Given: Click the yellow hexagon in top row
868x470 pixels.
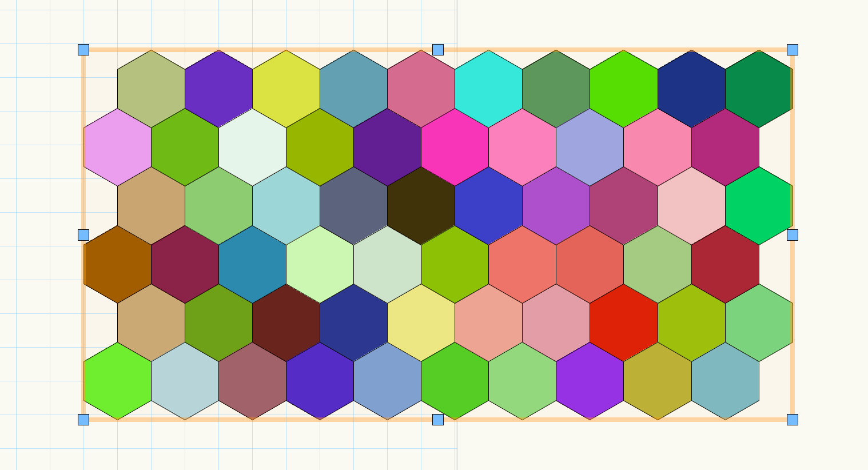Looking at the screenshot, I should pos(286,89).
